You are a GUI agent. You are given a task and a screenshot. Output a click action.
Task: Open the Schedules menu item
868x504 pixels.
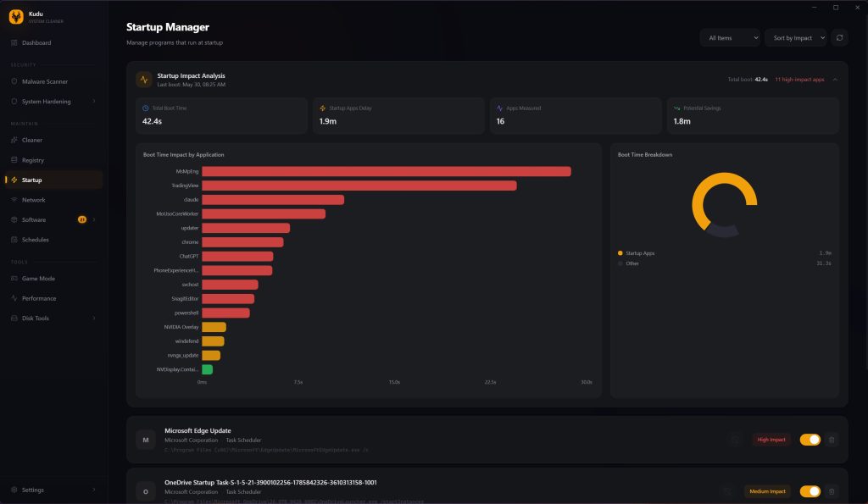coord(53,240)
